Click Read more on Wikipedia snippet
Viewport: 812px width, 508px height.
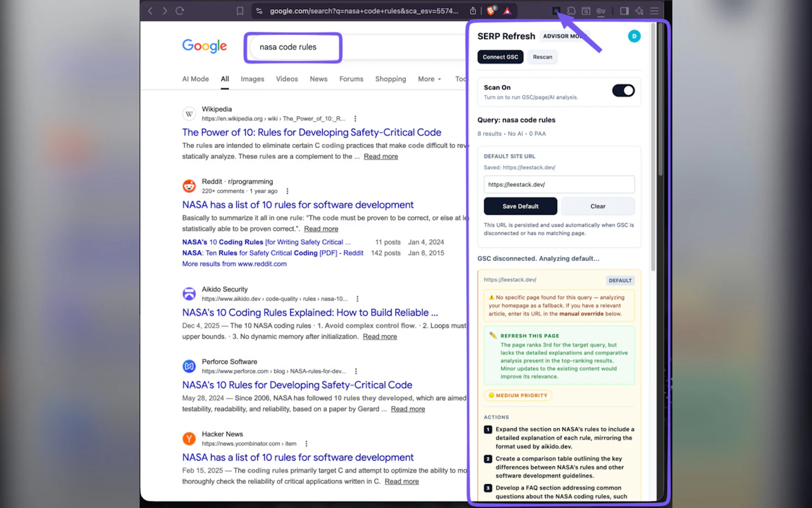(381, 156)
